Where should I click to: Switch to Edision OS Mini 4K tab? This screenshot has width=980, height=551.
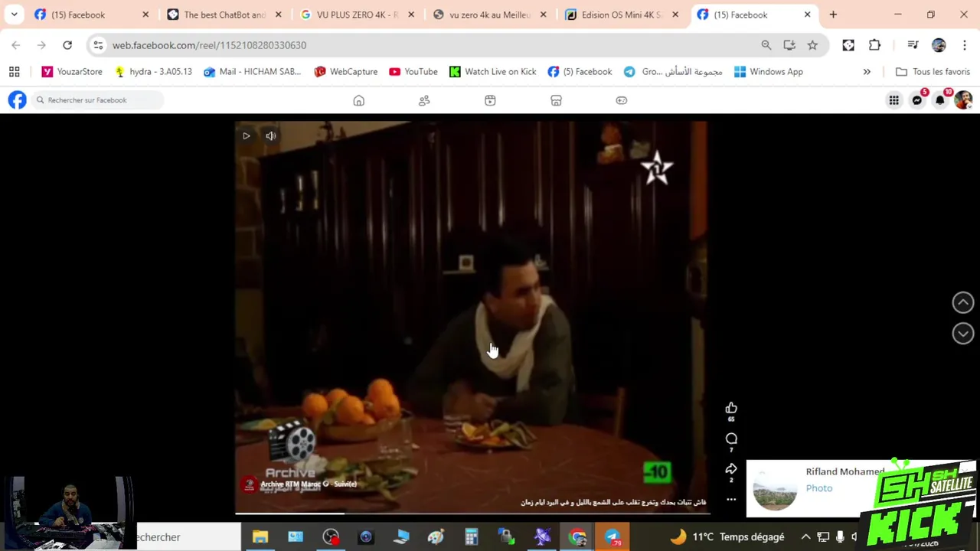pos(622,15)
